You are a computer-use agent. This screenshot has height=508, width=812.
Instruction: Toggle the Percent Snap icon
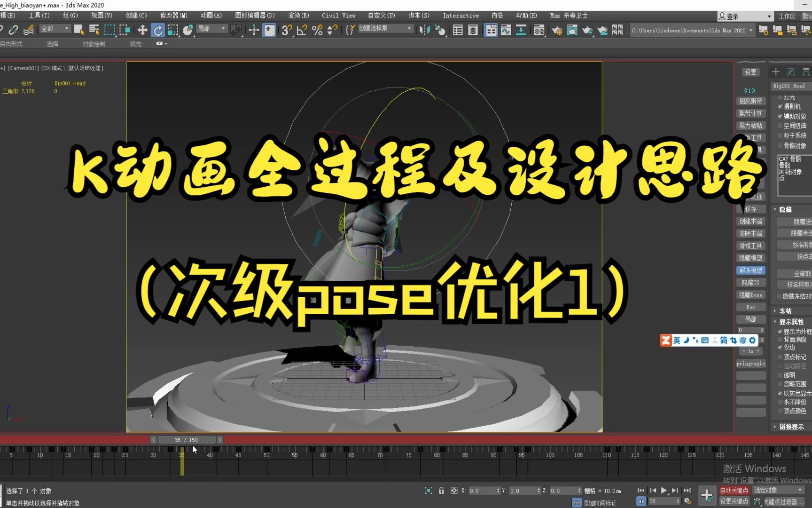[317, 30]
